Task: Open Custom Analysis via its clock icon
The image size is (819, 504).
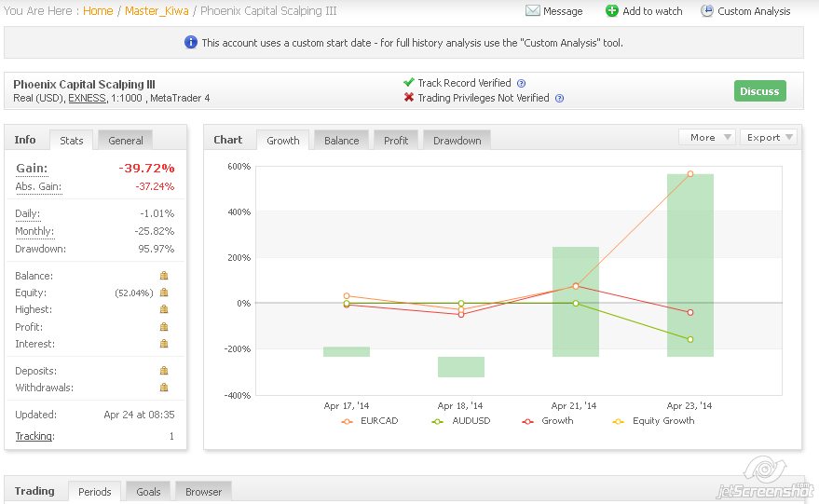Action: [x=707, y=11]
